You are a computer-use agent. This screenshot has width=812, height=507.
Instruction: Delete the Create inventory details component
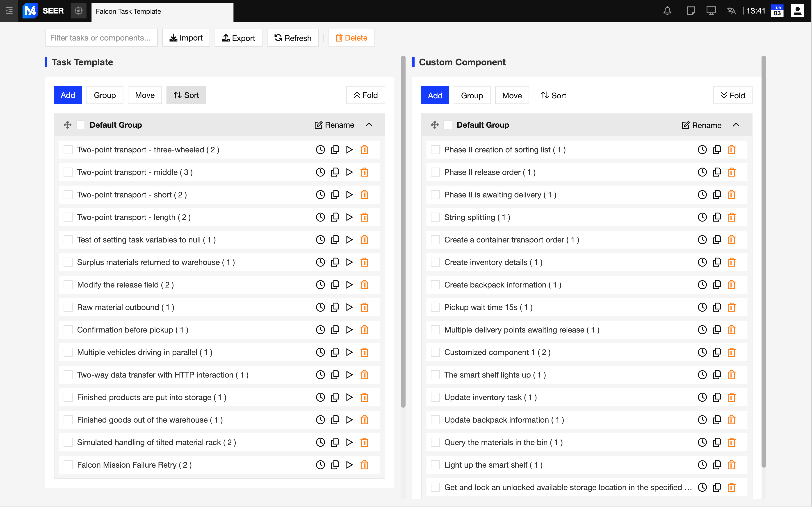coord(732,262)
